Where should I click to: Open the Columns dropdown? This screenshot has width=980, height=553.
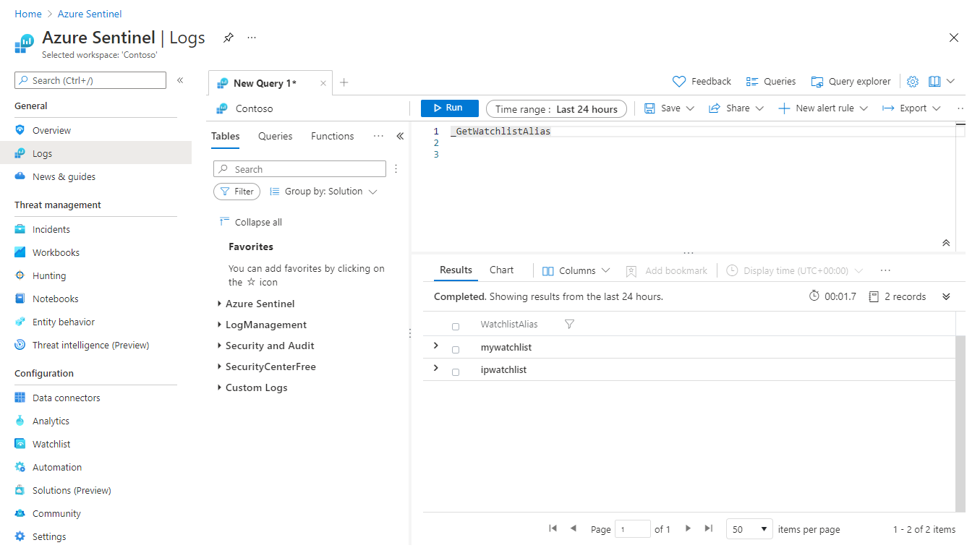pos(576,270)
